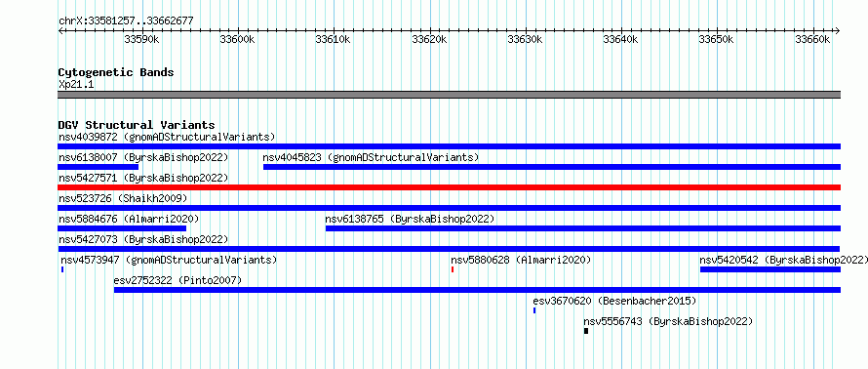The height and width of the screenshot is (369, 868).
Task: Click the tiny blue mark under nsv4573947
Action: coord(62,269)
